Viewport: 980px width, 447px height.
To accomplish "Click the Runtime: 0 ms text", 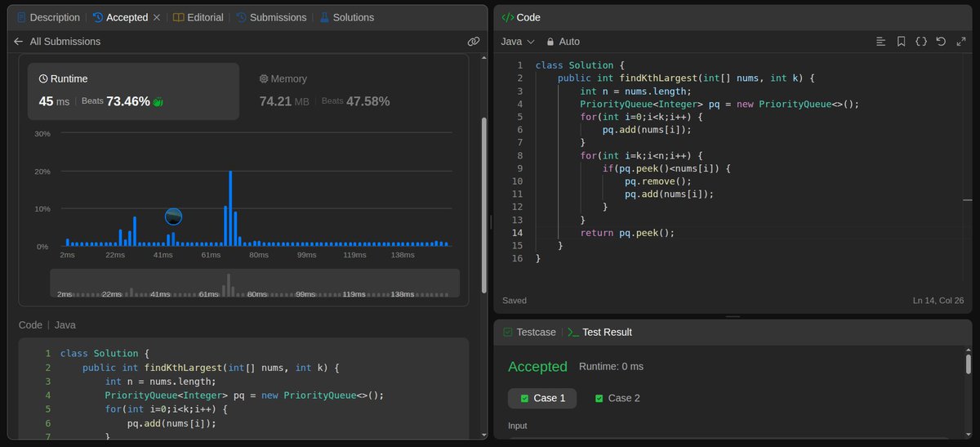I will pos(612,366).
